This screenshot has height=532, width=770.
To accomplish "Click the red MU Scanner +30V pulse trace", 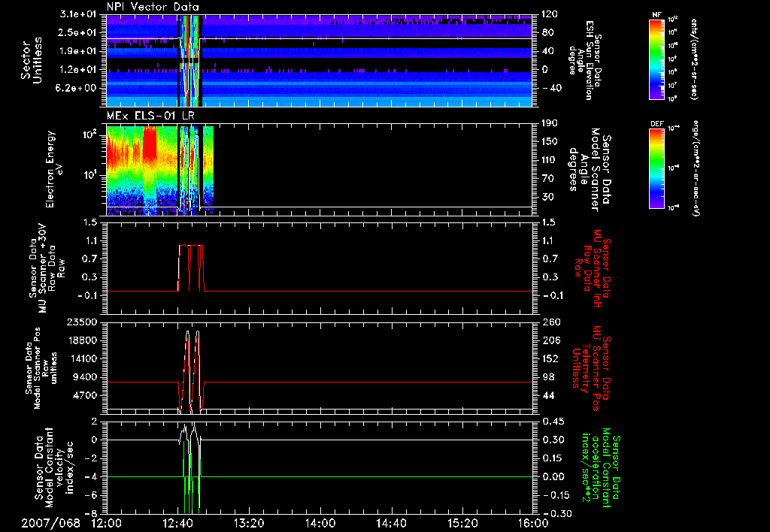I will tap(191, 268).
